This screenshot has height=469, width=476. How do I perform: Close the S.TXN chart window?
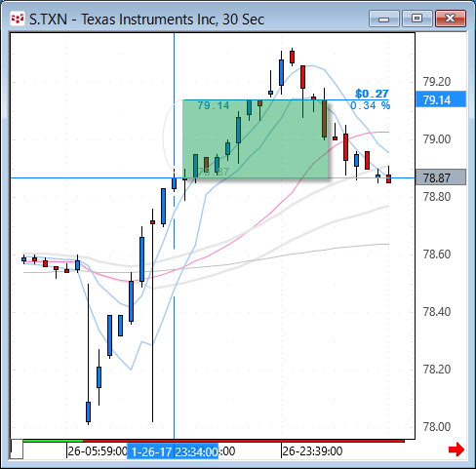451,19
